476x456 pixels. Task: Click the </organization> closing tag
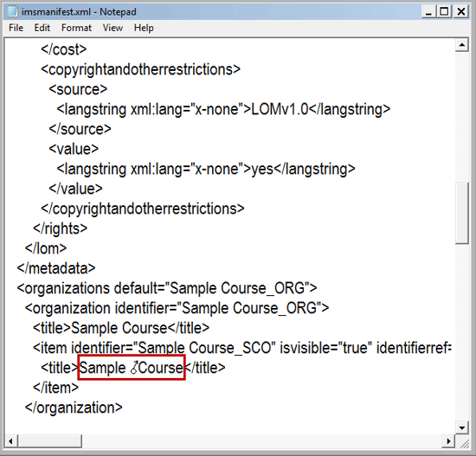74,408
